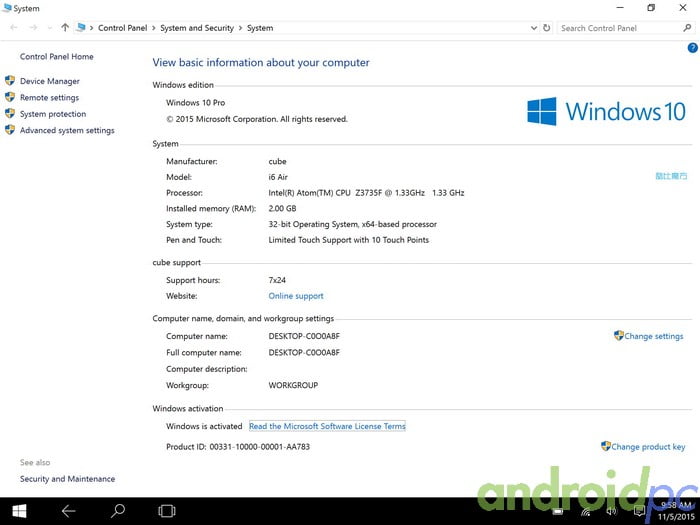
Task: Expand chevron after Control Panel breadcrumb
Action: [154, 28]
